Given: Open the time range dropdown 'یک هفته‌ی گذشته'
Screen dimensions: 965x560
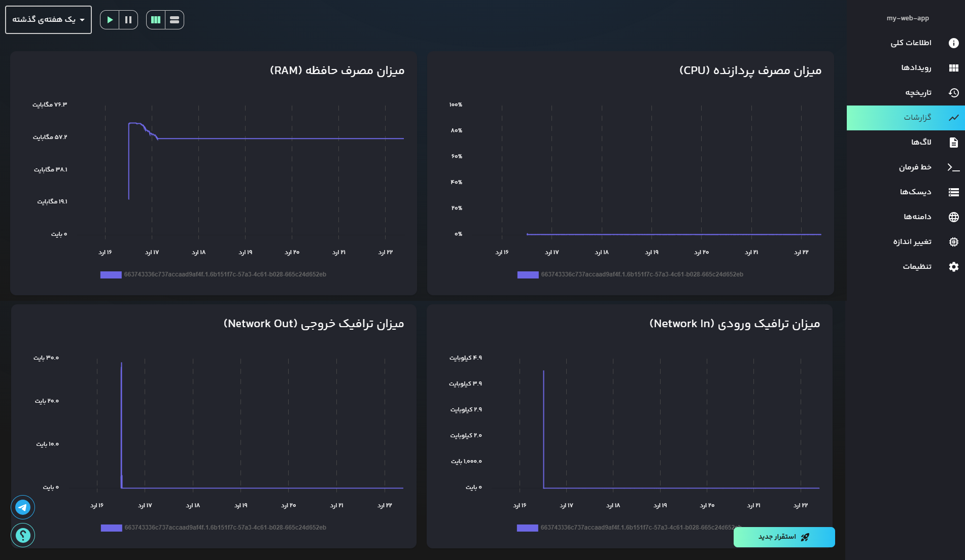Looking at the screenshot, I should click(x=48, y=20).
